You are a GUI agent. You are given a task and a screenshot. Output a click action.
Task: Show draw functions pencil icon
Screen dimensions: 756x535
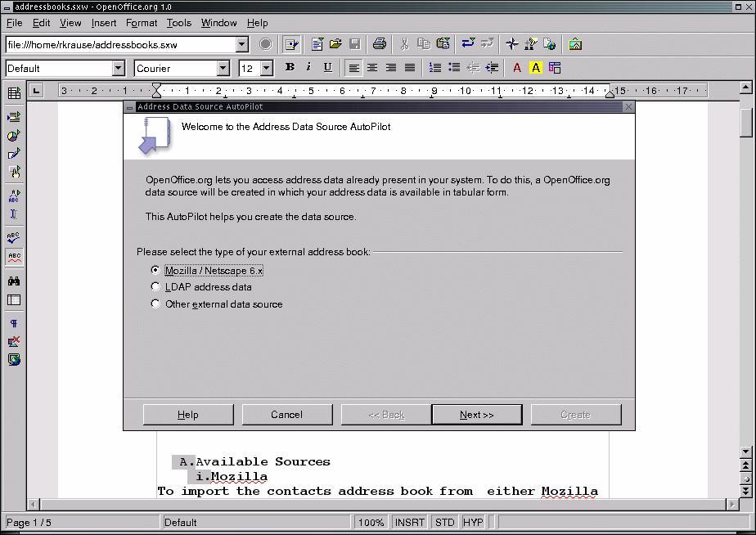(14, 154)
